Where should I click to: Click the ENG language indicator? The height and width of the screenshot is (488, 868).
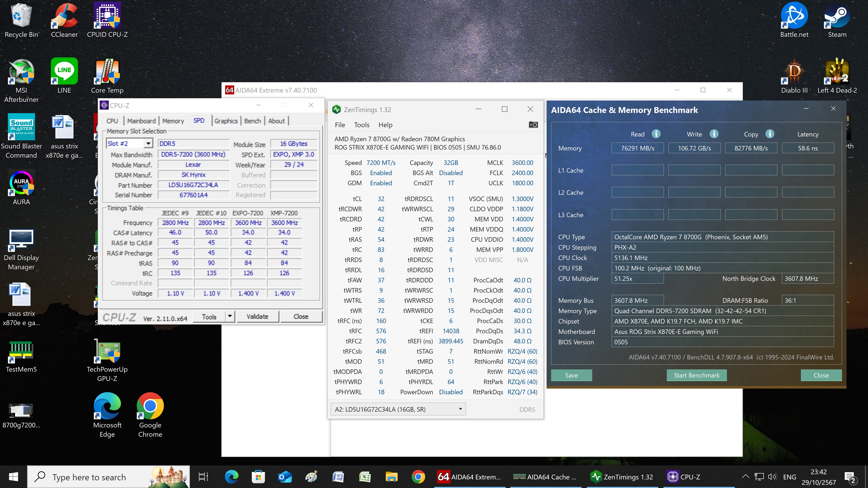pyautogui.click(x=790, y=477)
